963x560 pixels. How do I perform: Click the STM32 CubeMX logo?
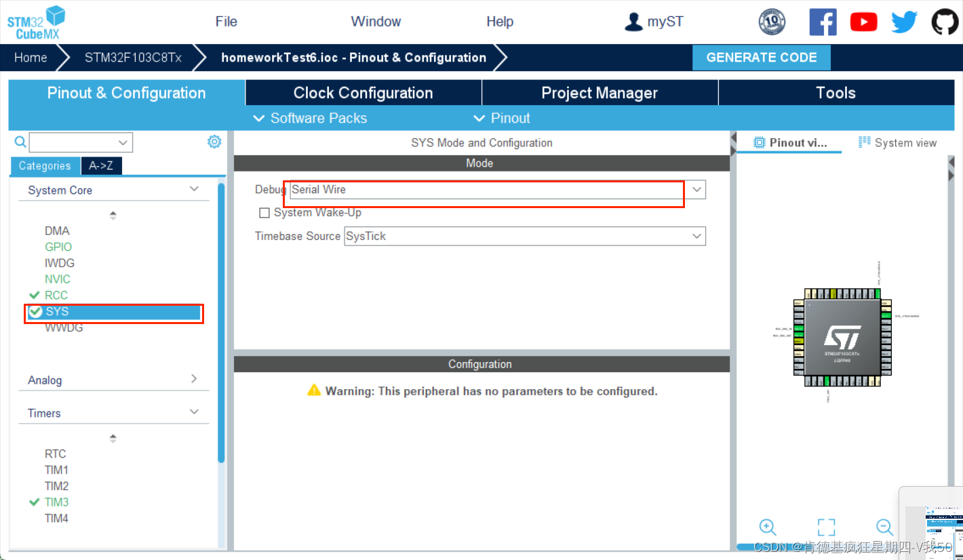[37, 24]
